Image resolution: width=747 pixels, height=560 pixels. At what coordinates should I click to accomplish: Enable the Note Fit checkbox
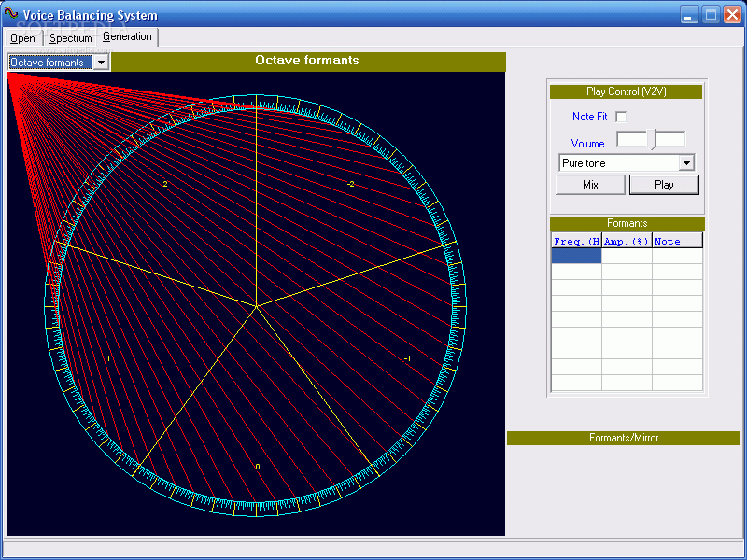(x=621, y=117)
